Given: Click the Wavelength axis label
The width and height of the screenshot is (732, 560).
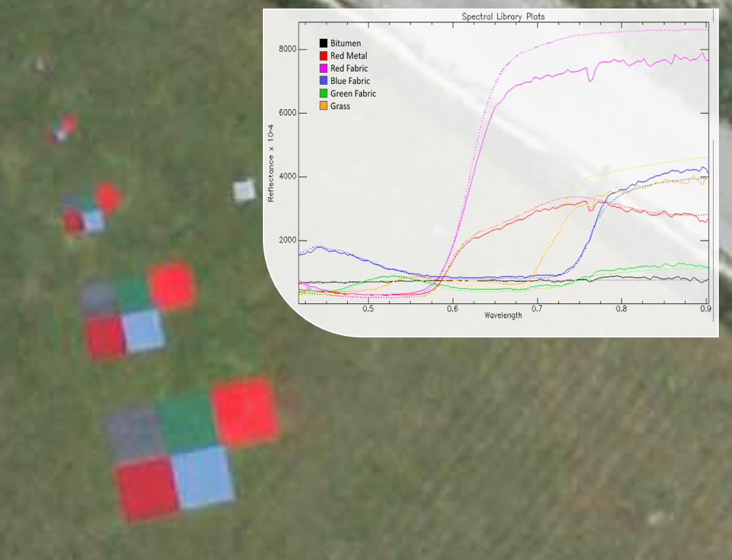Looking at the screenshot, I should click(x=503, y=315).
